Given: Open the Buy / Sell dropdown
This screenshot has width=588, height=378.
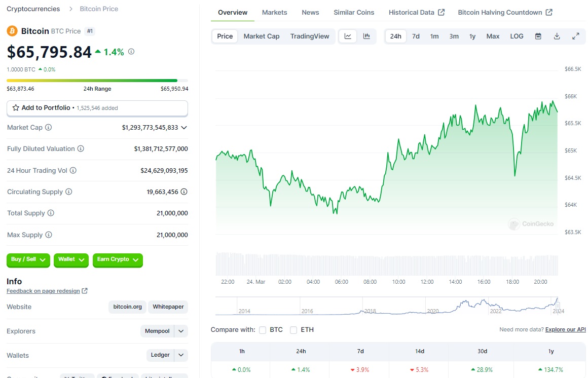Looking at the screenshot, I should (28, 259).
